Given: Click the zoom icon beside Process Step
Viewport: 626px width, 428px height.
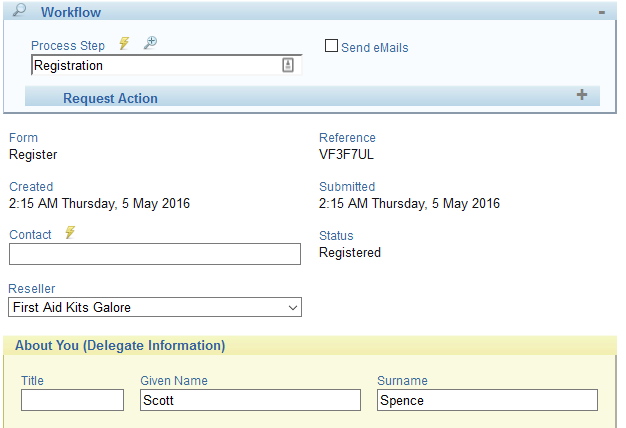Looking at the screenshot, I should 150,44.
